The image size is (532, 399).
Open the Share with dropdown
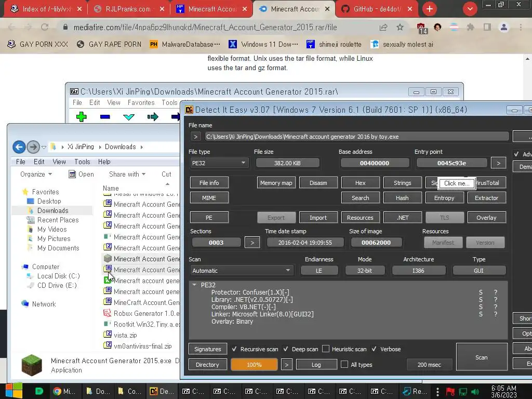tap(127, 174)
